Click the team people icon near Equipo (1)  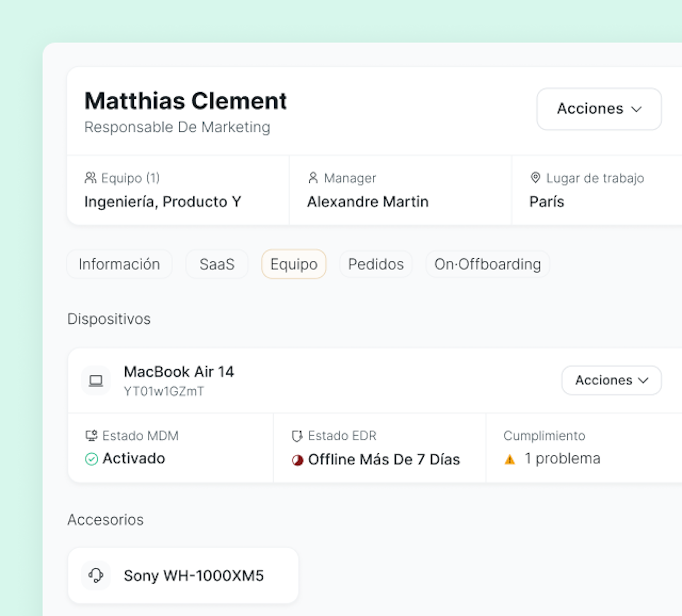pyautogui.click(x=90, y=178)
